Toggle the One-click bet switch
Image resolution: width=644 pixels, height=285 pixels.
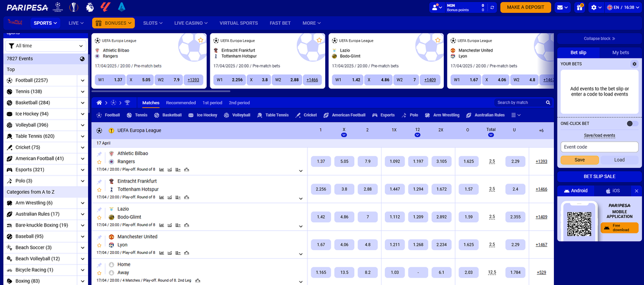click(x=632, y=123)
